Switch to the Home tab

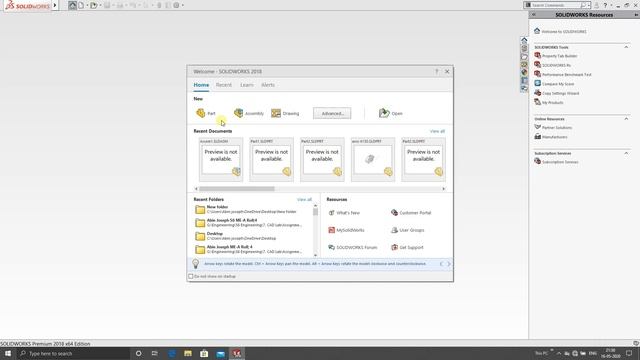click(201, 85)
